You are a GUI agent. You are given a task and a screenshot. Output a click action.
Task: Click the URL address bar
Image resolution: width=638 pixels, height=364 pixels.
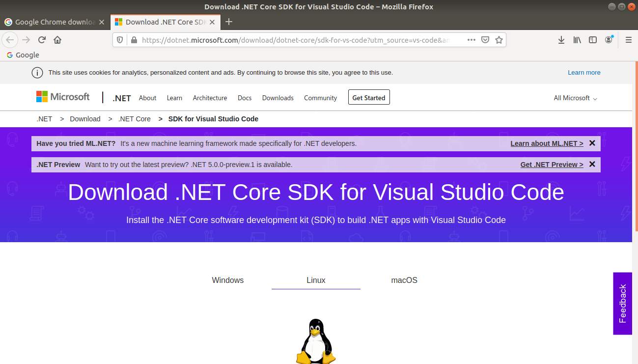(x=295, y=40)
